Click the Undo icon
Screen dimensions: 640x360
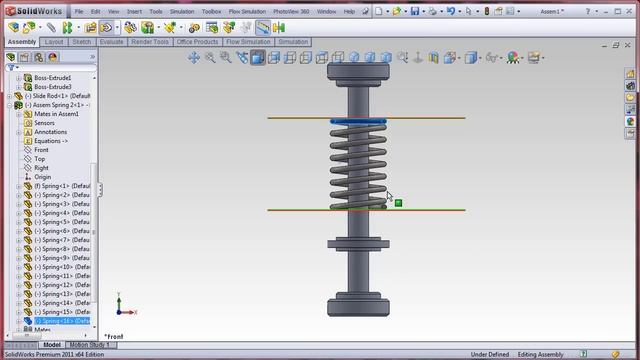tap(451, 11)
